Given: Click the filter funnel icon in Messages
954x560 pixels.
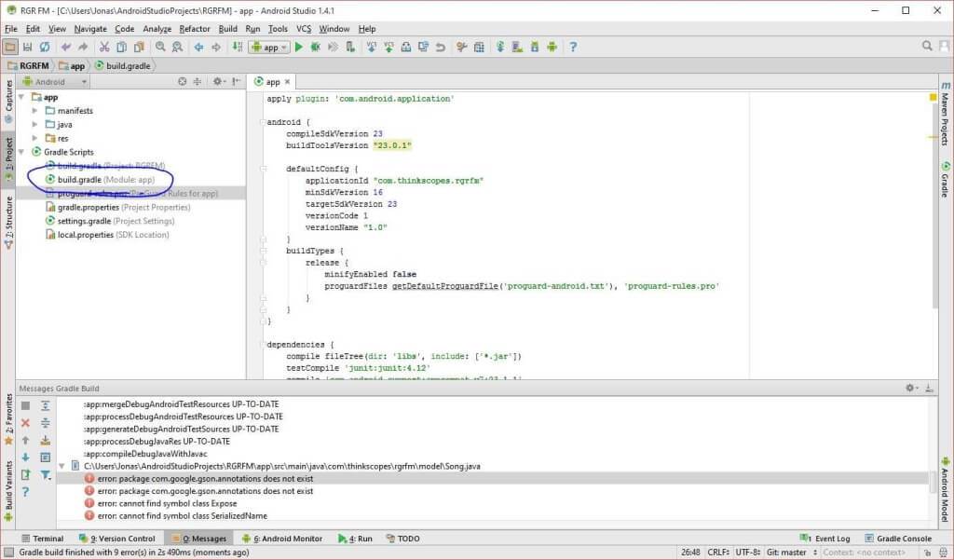Looking at the screenshot, I should [46, 474].
